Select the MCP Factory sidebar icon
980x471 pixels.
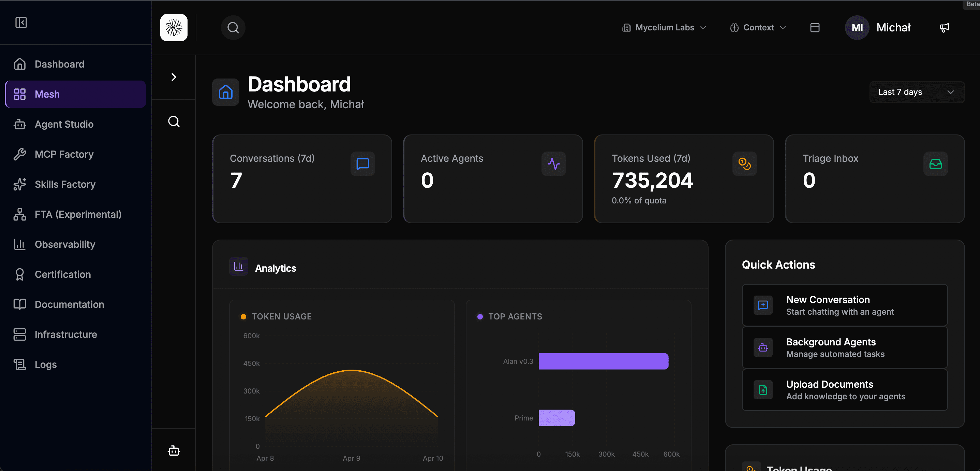[x=20, y=154]
